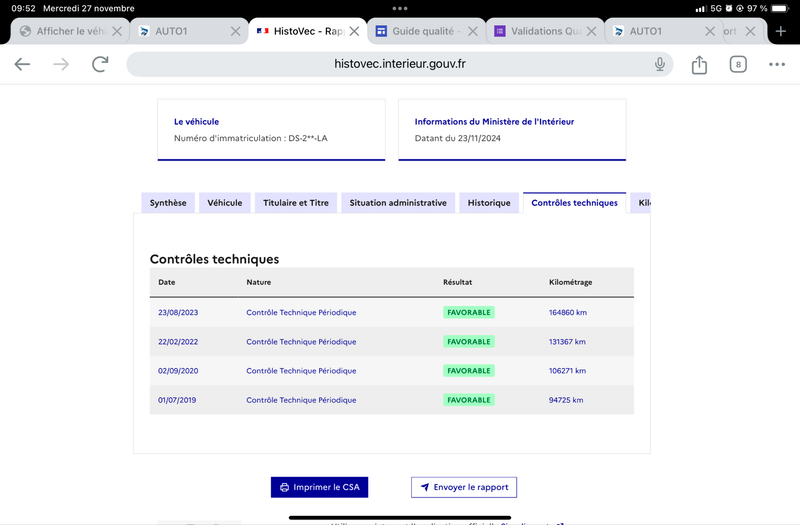
Task: Go back with the browser back arrow
Action: [22, 64]
